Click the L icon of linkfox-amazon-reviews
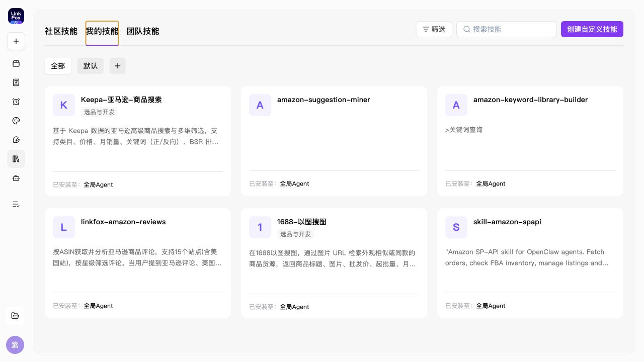644x362 pixels. pyautogui.click(x=64, y=227)
